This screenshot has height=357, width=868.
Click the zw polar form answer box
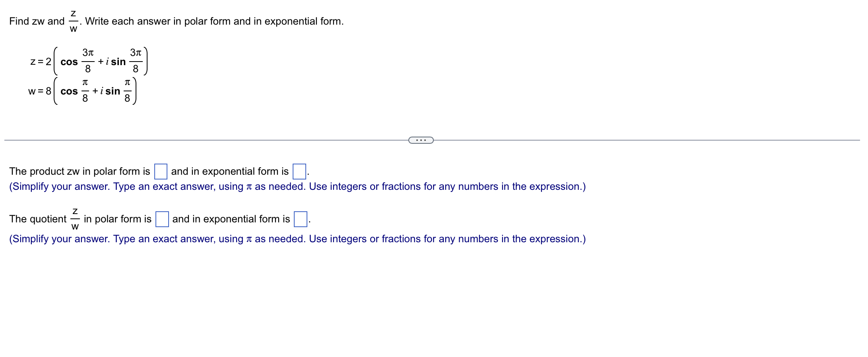pyautogui.click(x=161, y=171)
